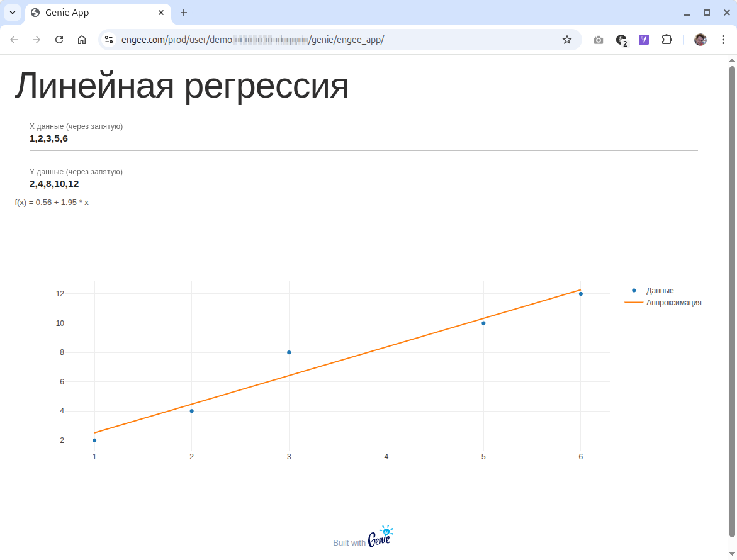737x560 pixels.
Task: Click the Home button in the browser toolbar
Action: (x=82, y=39)
